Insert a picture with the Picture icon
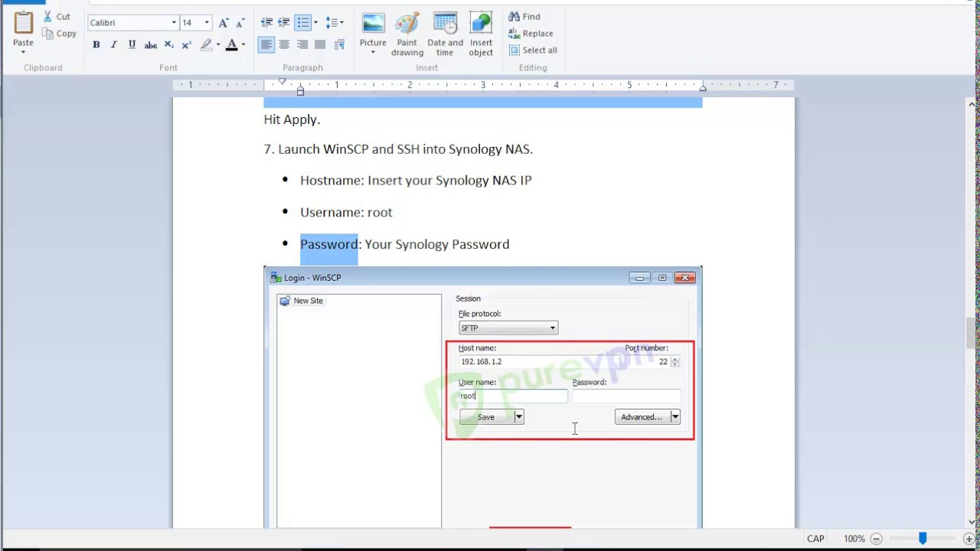 373,24
